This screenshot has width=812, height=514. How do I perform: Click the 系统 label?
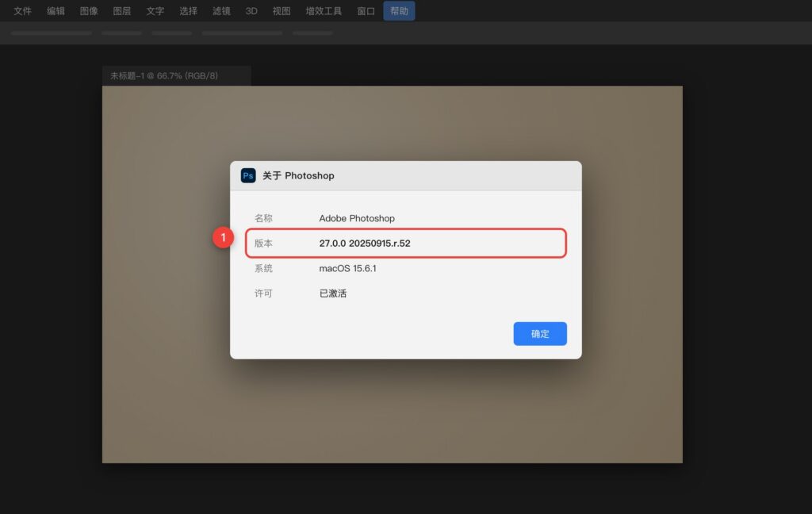pyautogui.click(x=263, y=268)
